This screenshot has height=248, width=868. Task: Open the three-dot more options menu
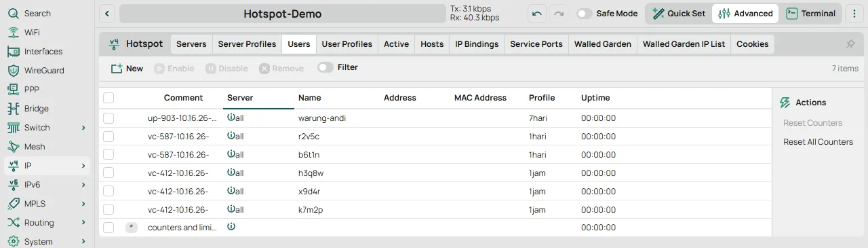coord(854,14)
